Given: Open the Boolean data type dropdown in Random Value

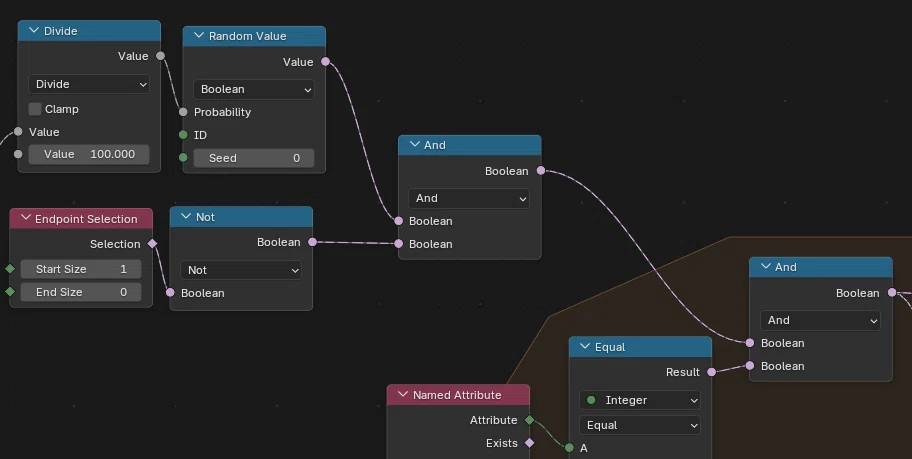Looking at the screenshot, I should [254, 90].
